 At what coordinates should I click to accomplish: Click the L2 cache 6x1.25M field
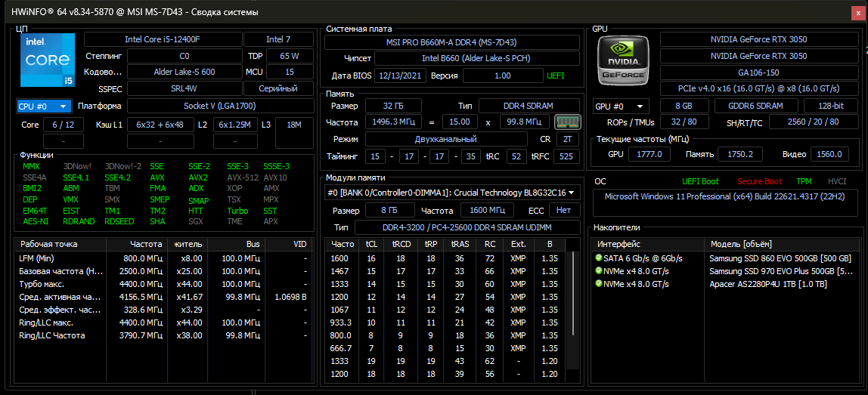(234, 125)
